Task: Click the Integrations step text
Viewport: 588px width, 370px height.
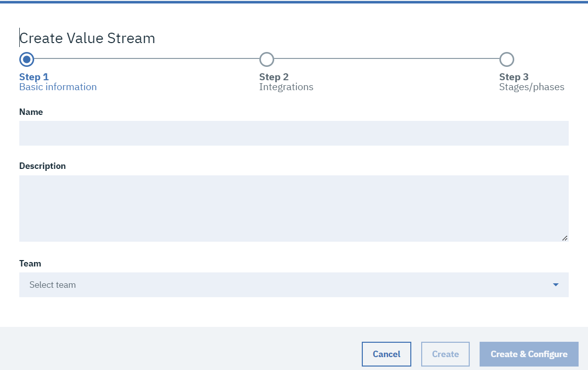Action: click(x=286, y=87)
